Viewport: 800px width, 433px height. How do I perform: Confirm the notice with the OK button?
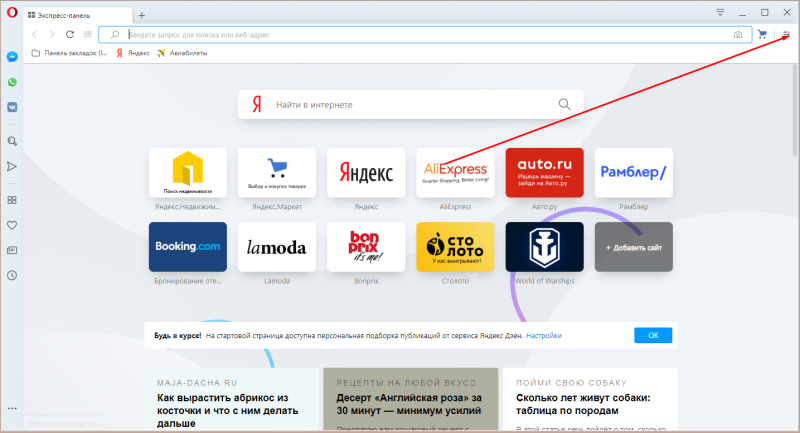point(653,335)
